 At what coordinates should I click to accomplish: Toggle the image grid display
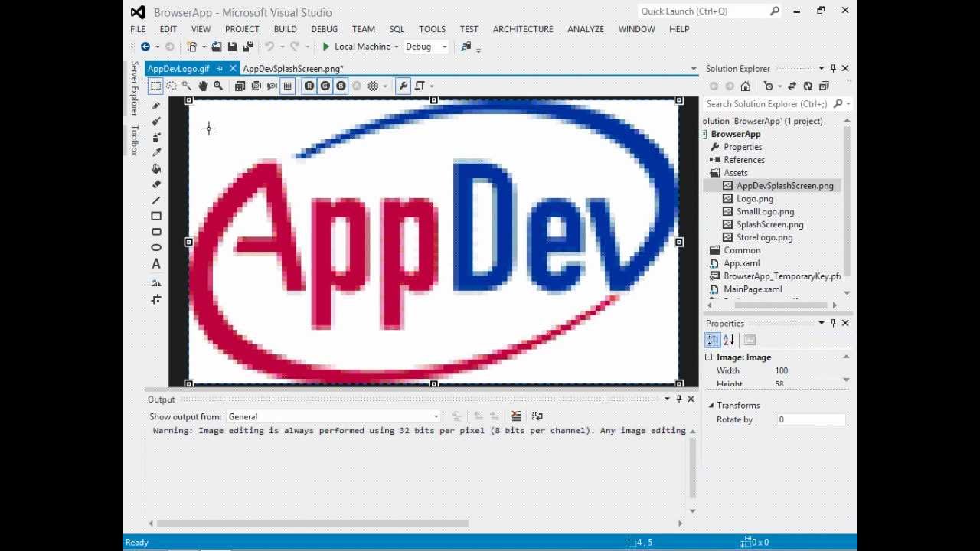(288, 86)
